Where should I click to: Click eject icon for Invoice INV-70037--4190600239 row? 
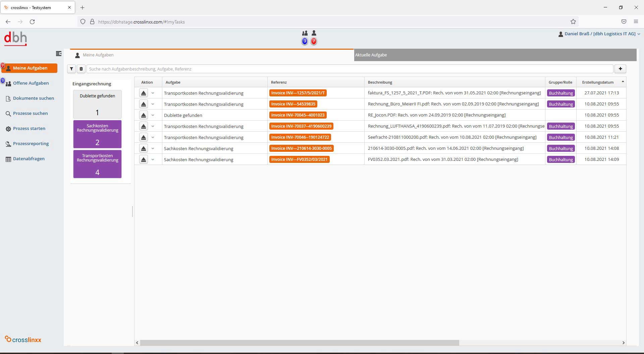(143, 126)
